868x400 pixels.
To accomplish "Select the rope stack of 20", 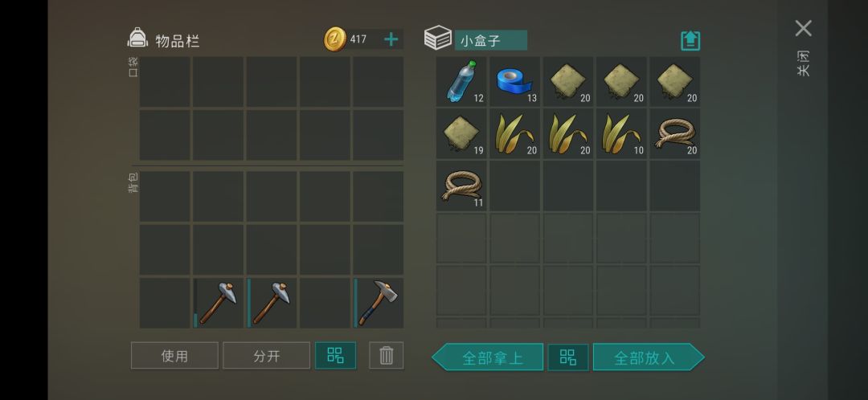I will pos(675,133).
